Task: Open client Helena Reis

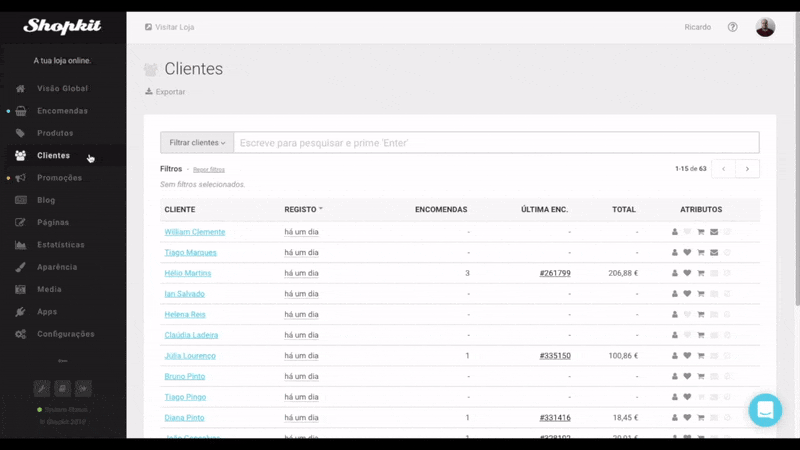Action: 185,314
